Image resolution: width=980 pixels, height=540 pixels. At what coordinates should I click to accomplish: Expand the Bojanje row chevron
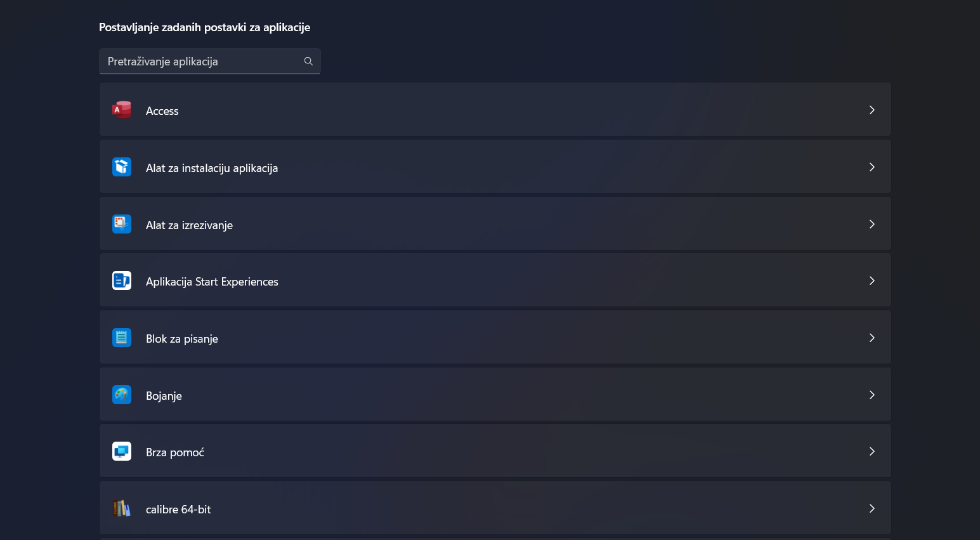[x=872, y=395]
